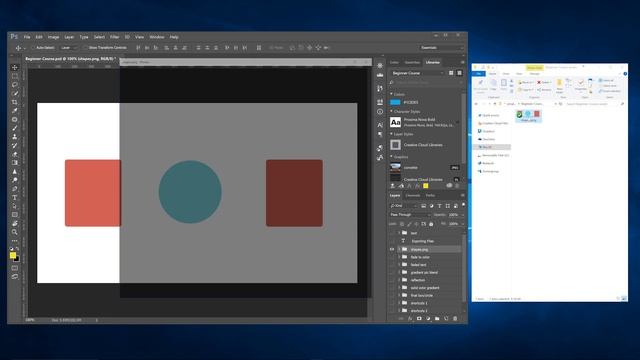Image resolution: width=640 pixels, height=360 pixels.
Task: Select the Lasso tool
Action: click(x=15, y=84)
